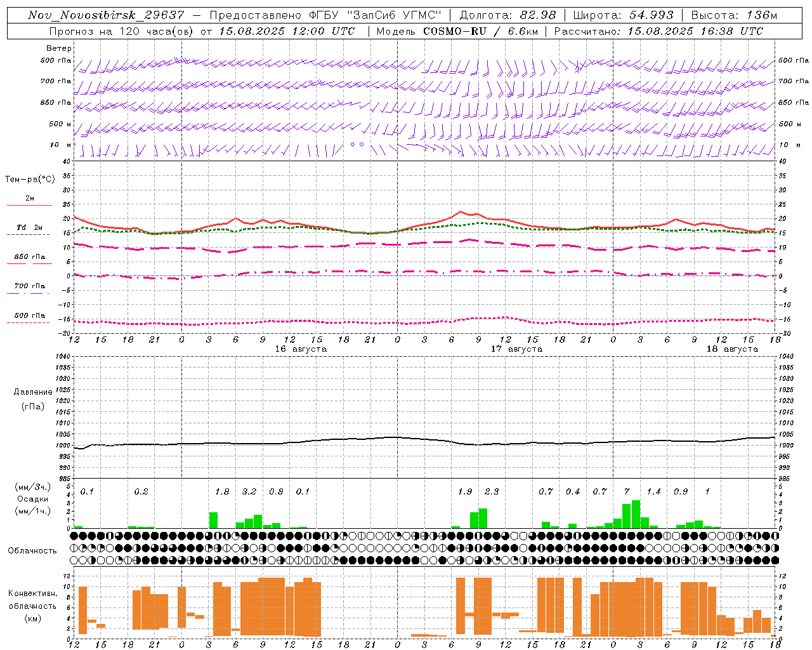This screenshot has width=812, height=650.
Task: Click the (мм/3ч.) precipitation unit label
Action: click(32, 487)
